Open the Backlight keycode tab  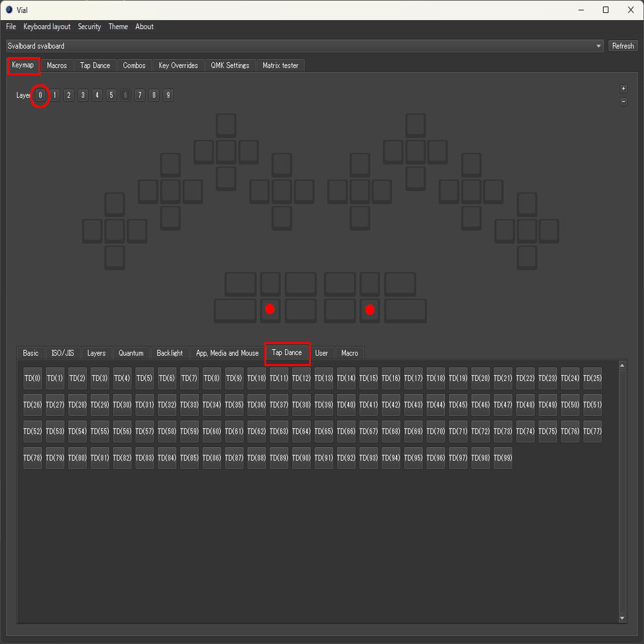coord(170,353)
